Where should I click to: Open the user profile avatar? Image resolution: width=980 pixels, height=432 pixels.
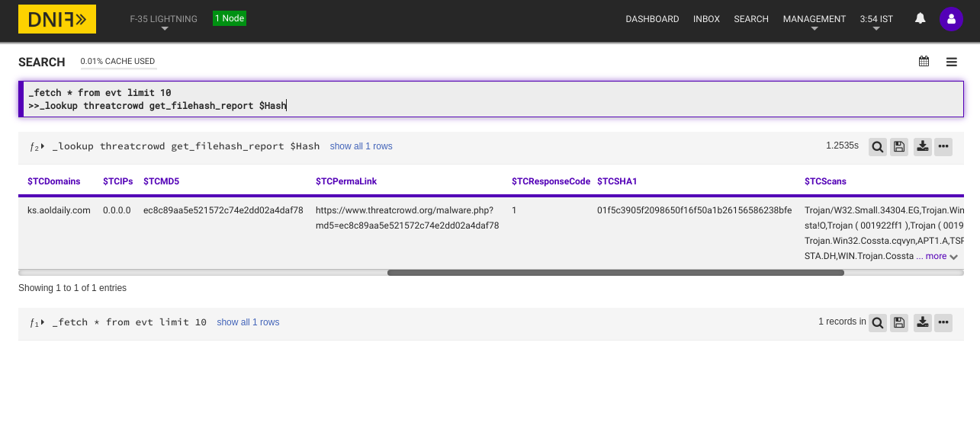coord(951,19)
